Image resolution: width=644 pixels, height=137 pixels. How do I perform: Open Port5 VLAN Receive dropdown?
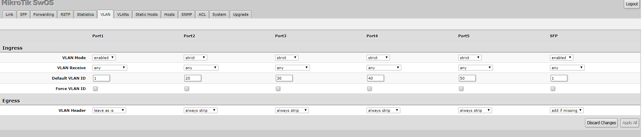point(475,68)
